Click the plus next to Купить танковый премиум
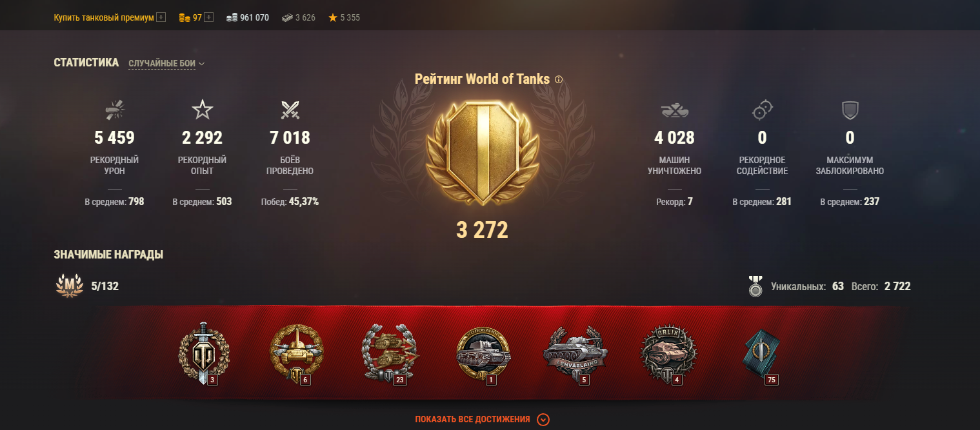The image size is (980, 430). pyautogui.click(x=161, y=17)
